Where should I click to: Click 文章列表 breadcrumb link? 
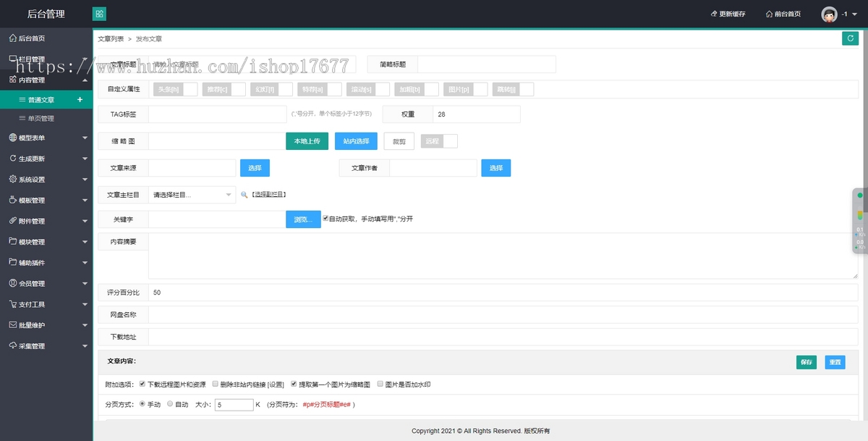point(111,38)
